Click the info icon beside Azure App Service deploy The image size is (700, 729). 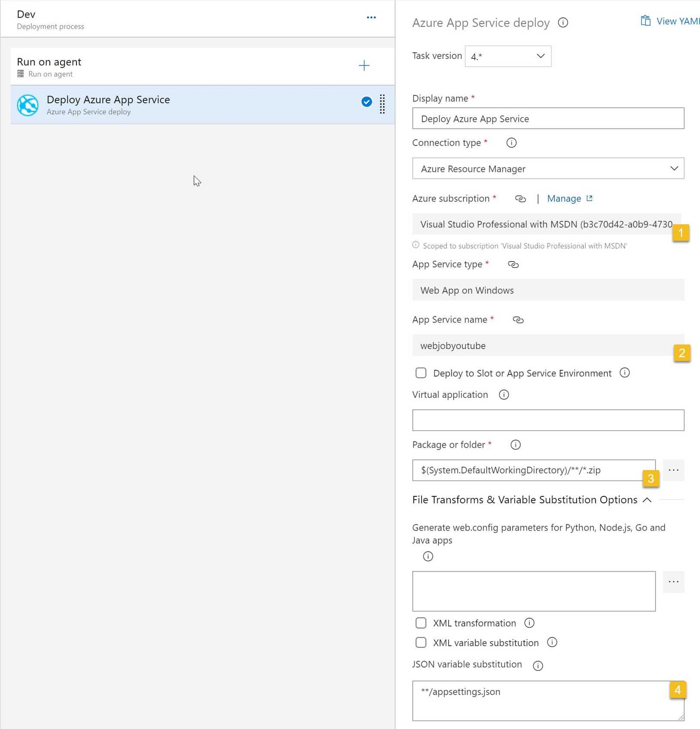(563, 22)
